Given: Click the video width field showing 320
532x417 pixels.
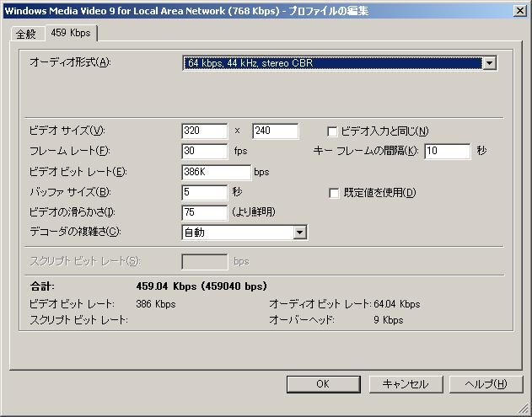Looking at the screenshot, I should (205, 131).
